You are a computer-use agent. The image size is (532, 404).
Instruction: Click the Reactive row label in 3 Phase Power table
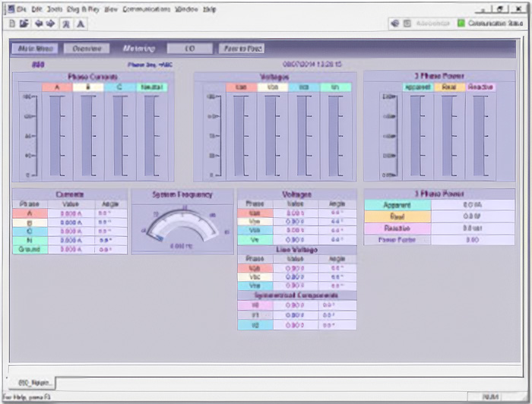click(x=397, y=228)
